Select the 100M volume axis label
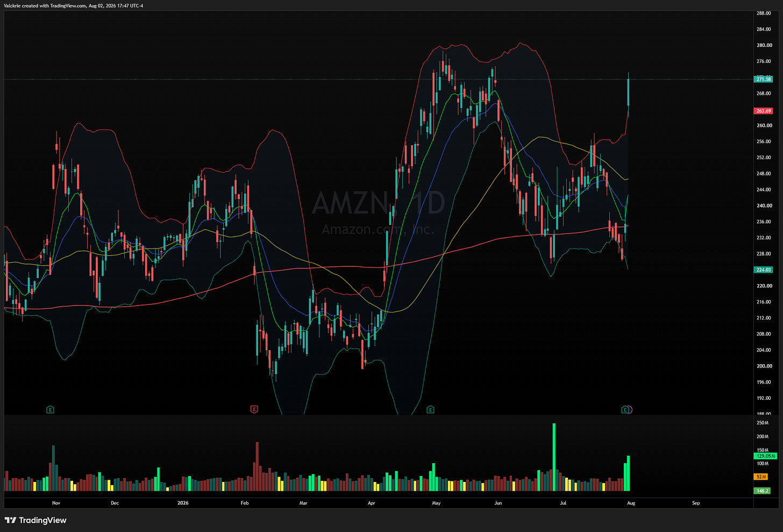 click(x=763, y=464)
